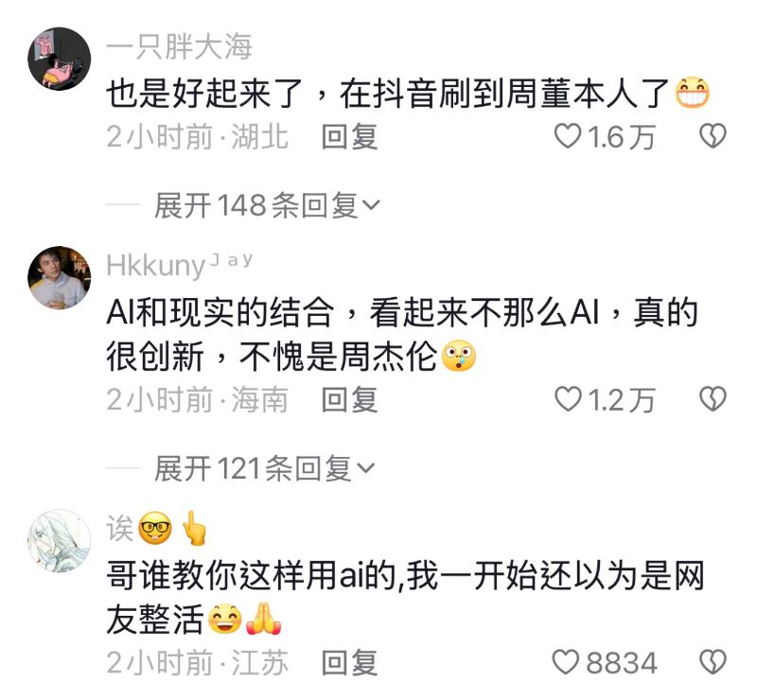757x700 pixels.
Task: Expand 展开121条回复 replies
Action: (x=264, y=468)
